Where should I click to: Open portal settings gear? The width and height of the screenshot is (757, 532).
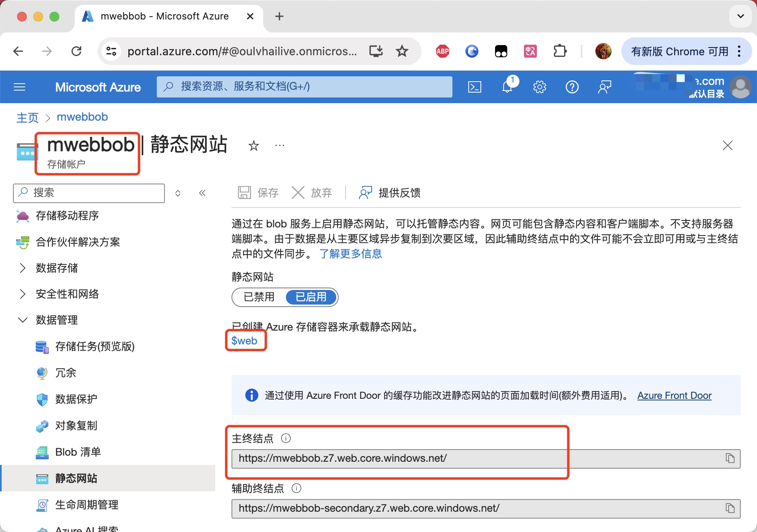[539, 87]
